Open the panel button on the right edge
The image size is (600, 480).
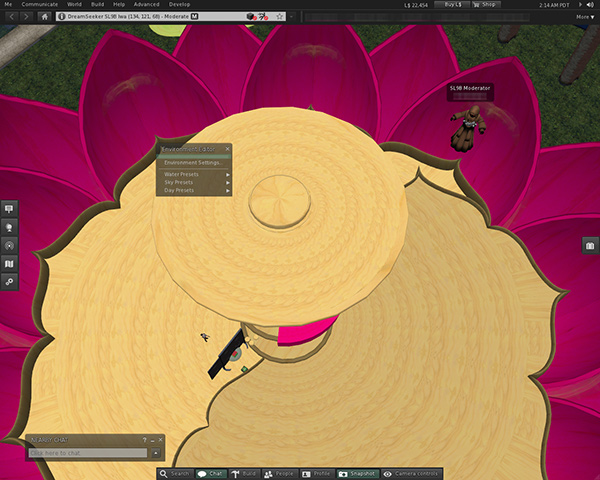coord(590,246)
